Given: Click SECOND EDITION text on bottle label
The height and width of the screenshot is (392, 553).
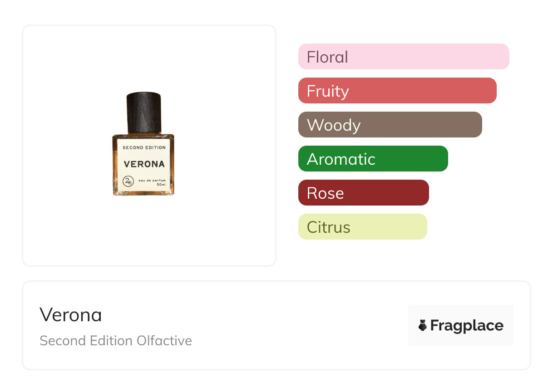Looking at the screenshot, I should click(x=144, y=147).
